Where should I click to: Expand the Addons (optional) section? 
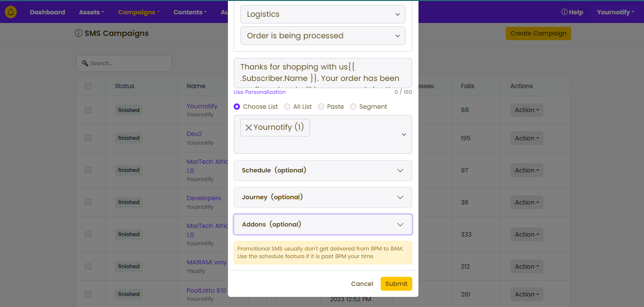(323, 224)
